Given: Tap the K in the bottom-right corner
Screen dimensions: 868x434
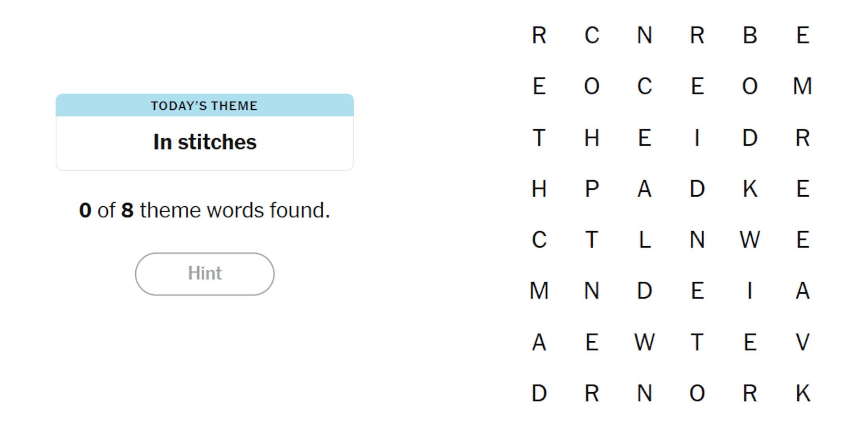Looking at the screenshot, I should coord(803,393).
